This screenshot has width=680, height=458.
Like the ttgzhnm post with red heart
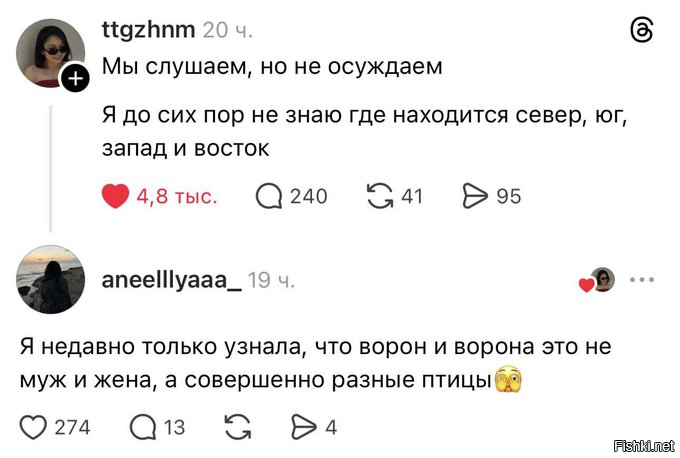116,196
